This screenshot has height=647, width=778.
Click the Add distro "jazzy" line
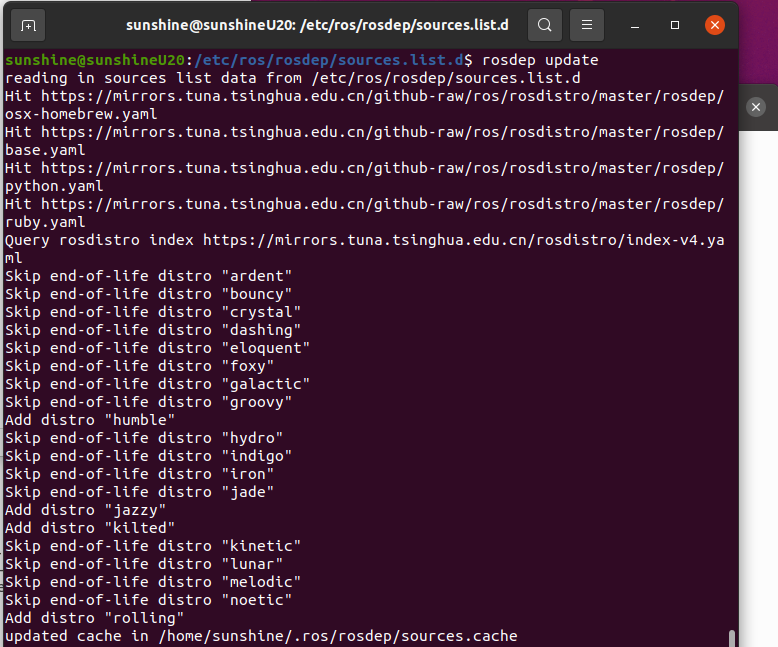pyautogui.click(x=85, y=510)
